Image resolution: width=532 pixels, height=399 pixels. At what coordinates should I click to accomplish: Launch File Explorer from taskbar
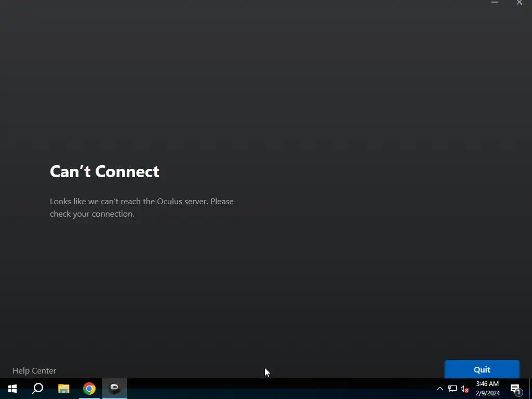pos(63,389)
